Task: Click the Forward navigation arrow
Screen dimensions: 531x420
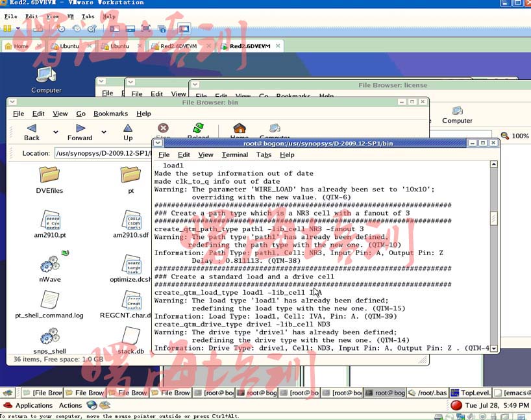Action: (80, 132)
